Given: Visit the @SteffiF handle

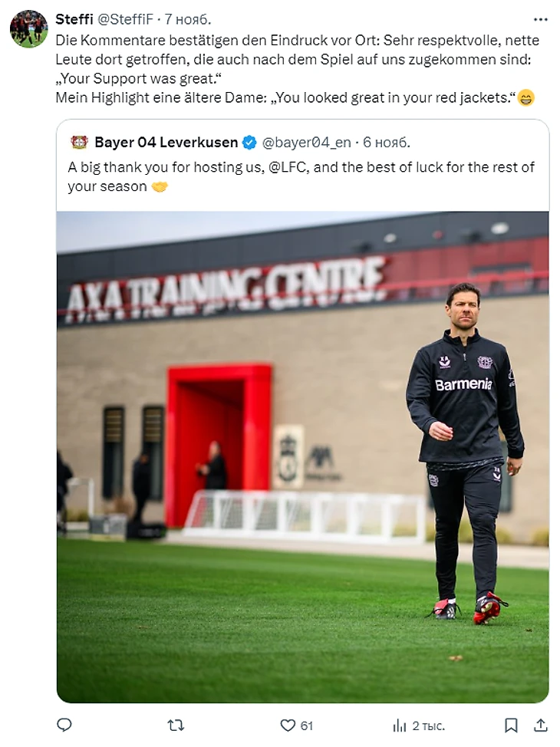Looking at the screenshot, I should pyautogui.click(x=125, y=19).
